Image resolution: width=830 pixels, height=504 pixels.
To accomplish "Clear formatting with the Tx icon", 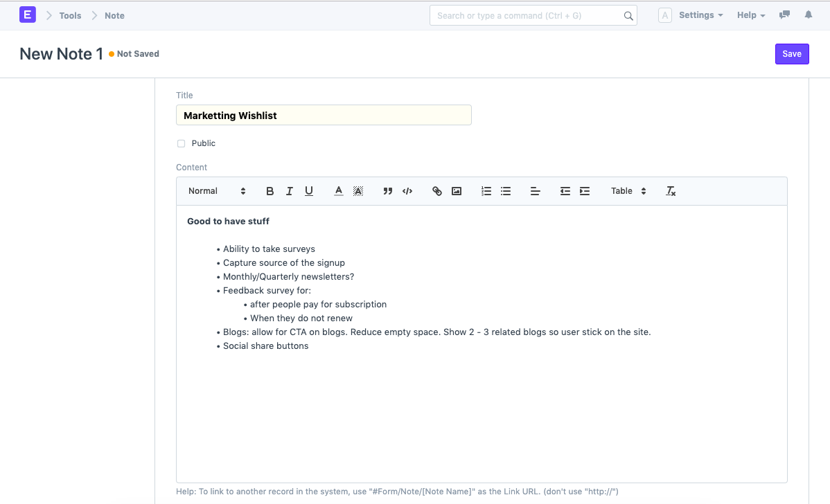I will pos(670,190).
